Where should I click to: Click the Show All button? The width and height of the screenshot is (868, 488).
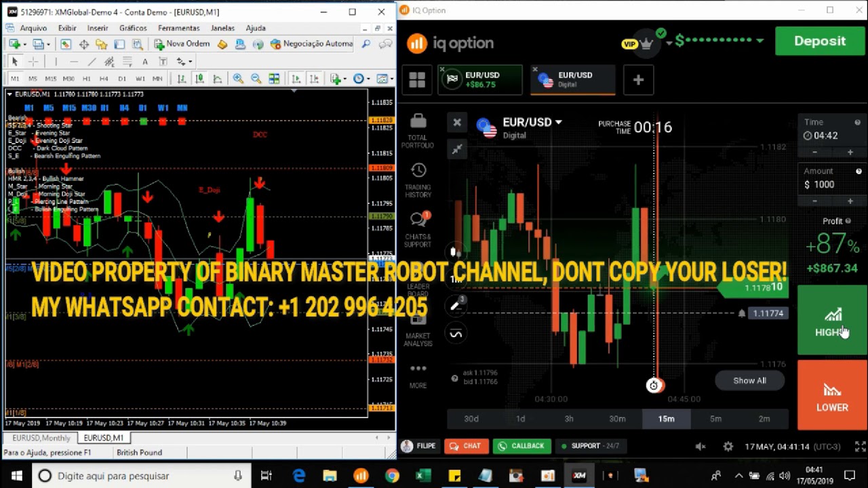[749, 380]
